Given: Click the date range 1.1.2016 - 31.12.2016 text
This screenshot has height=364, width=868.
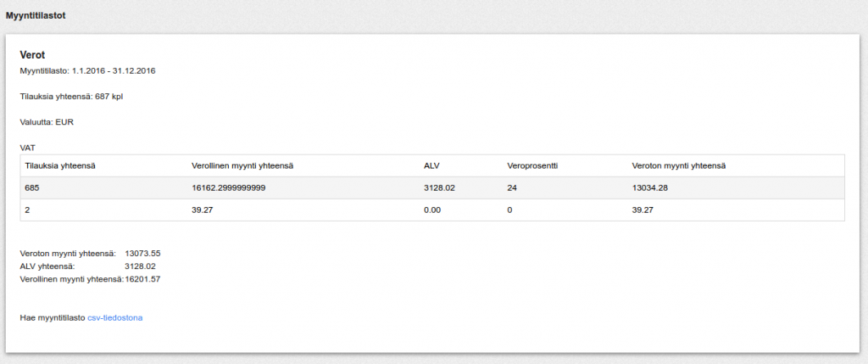Looking at the screenshot, I should 114,71.
